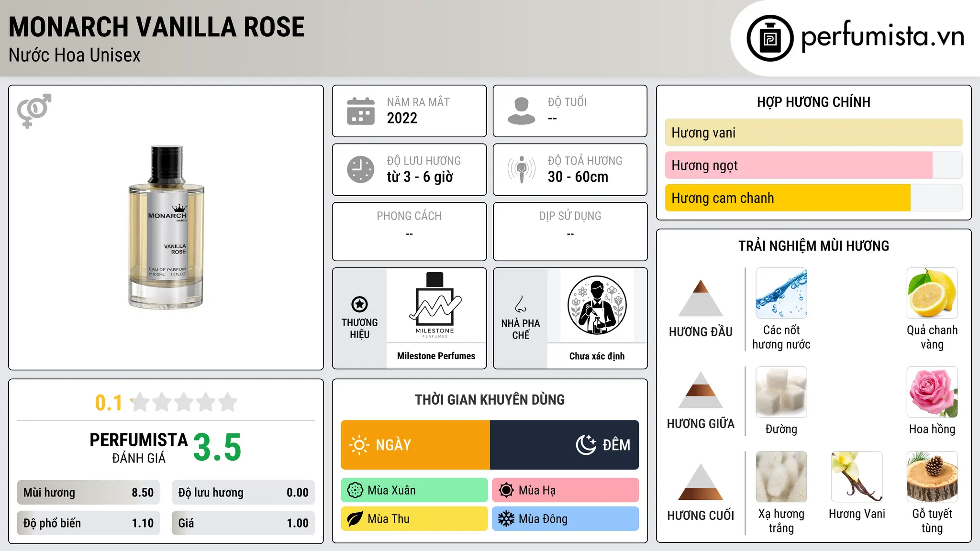Click the Hoa hồng note label
This screenshot has height=551, width=980.
pos(932,429)
